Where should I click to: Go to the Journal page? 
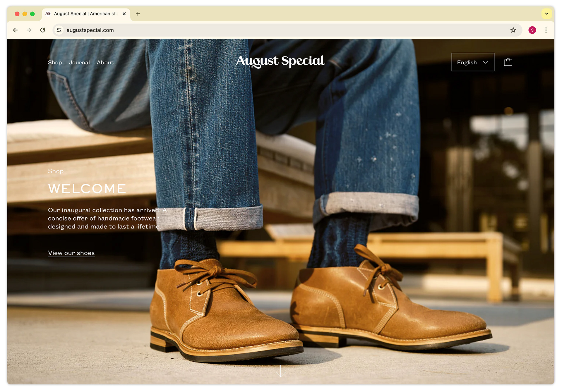(79, 63)
